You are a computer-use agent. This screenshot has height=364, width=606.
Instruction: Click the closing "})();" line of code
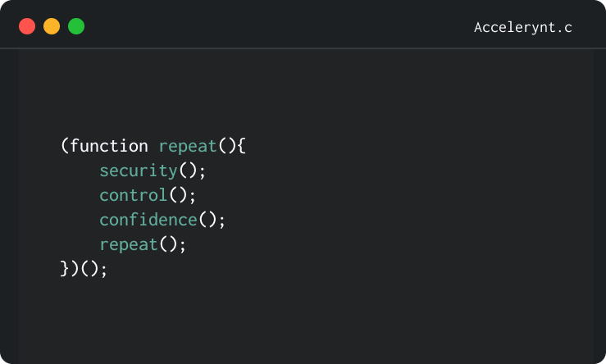click(84, 269)
